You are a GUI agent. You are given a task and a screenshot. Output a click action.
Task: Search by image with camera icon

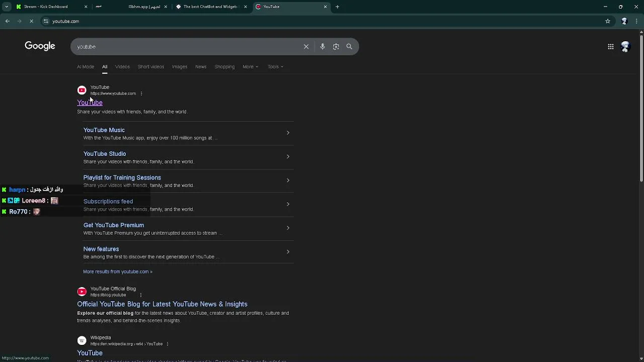click(x=336, y=47)
